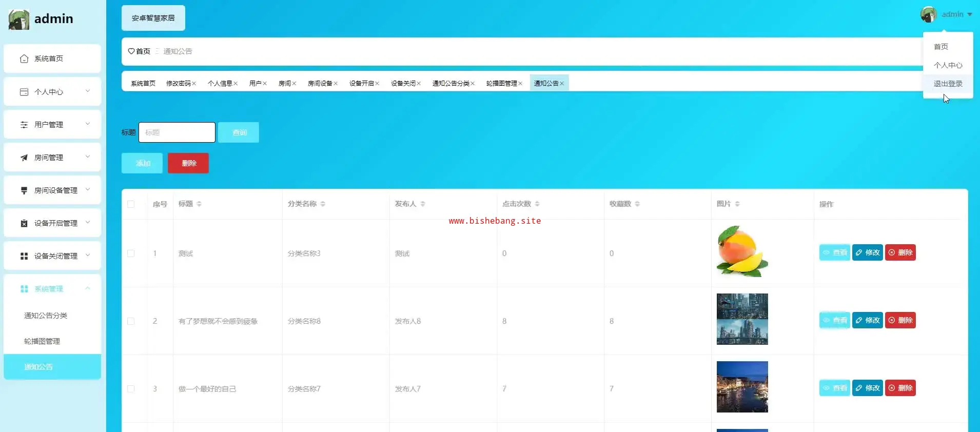
Task: Close the 设备关闭 tab
Action: click(x=419, y=84)
